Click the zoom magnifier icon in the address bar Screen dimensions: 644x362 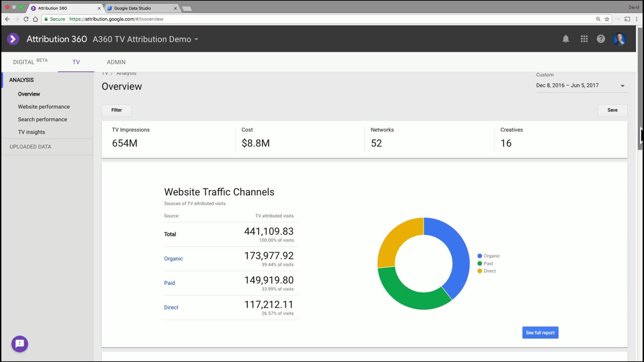pos(598,19)
